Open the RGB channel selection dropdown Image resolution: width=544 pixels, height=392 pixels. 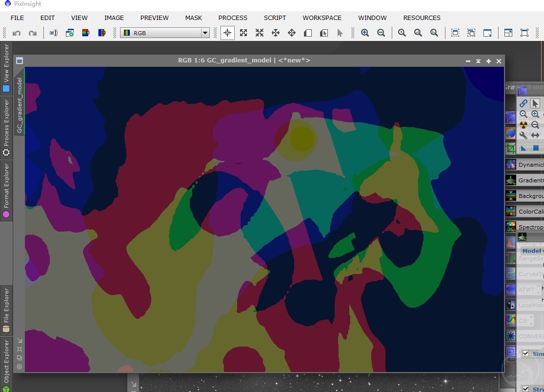point(165,33)
